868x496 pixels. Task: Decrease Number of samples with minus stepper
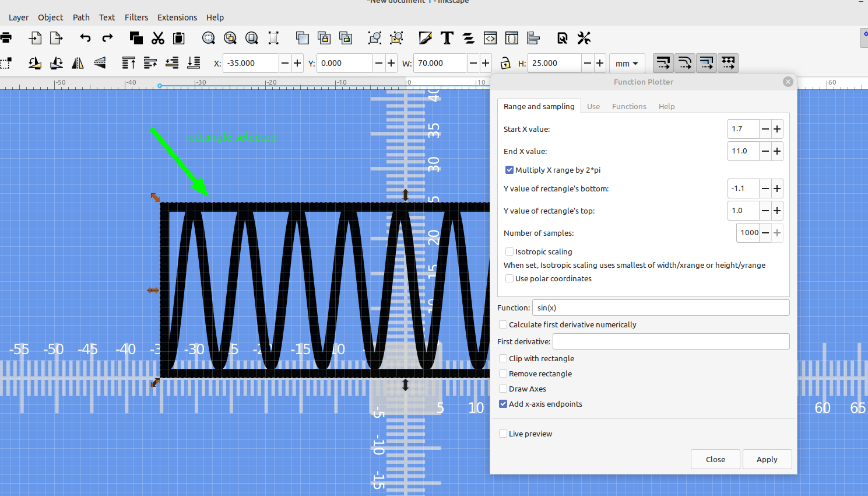(766, 232)
